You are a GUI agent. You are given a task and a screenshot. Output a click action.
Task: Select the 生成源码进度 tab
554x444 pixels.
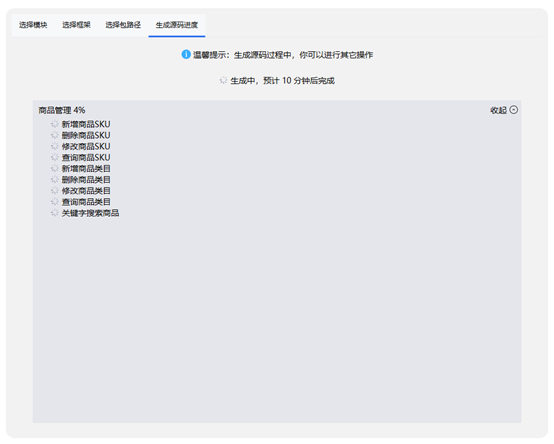click(177, 25)
